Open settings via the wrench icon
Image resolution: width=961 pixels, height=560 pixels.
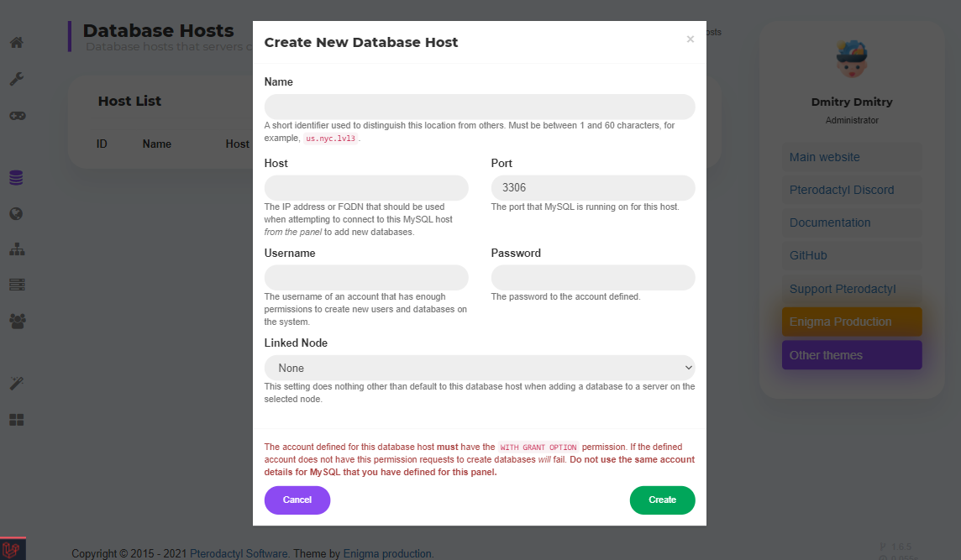coord(17,79)
